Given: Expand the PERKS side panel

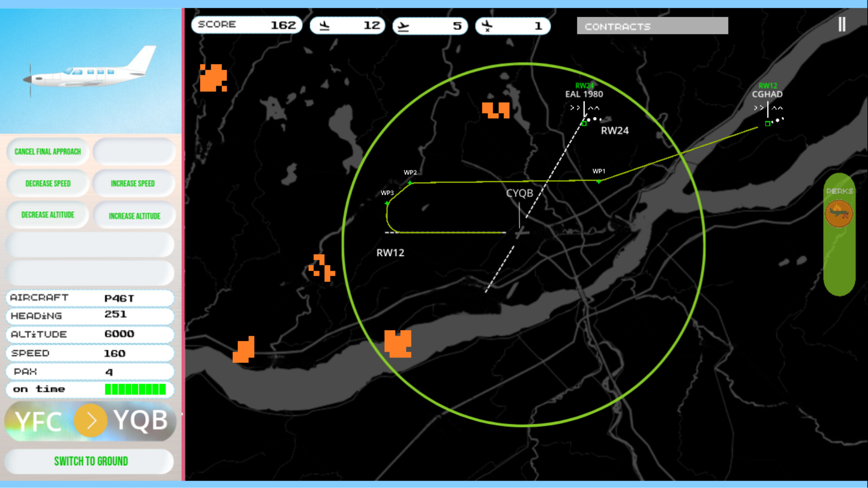Looking at the screenshot, I should coord(839,190).
